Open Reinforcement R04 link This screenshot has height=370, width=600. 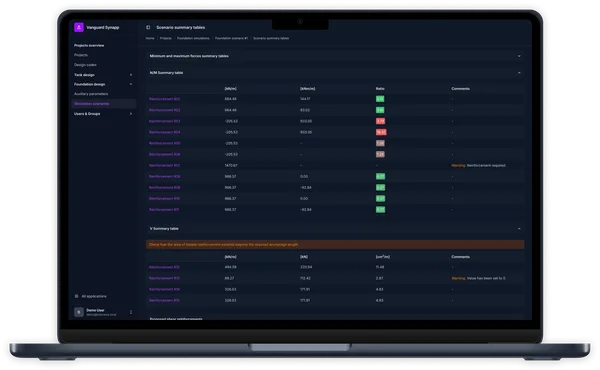tap(165, 132)
